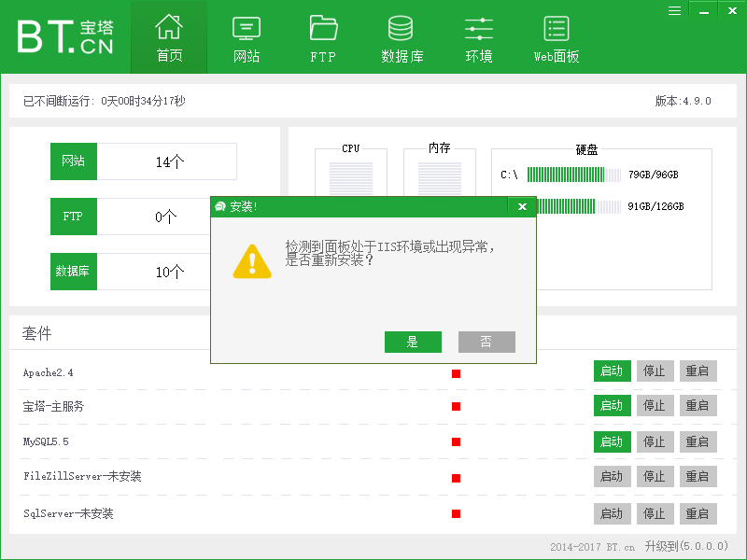747x560 pixels.
Task: Click the 14个 website count value
Action: pos(170,161)
